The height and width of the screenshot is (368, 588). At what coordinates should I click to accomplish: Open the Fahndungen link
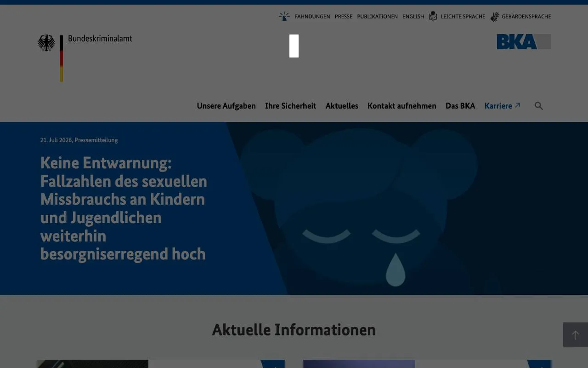pyautogui.click(x=312, y=17)
